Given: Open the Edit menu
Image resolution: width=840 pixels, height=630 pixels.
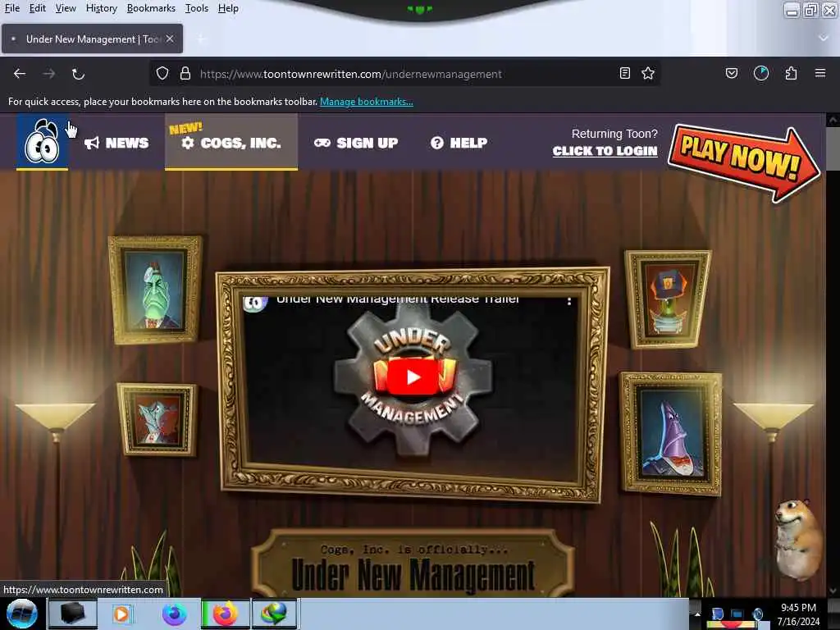Looking at the screenshot, I should 38,8.
